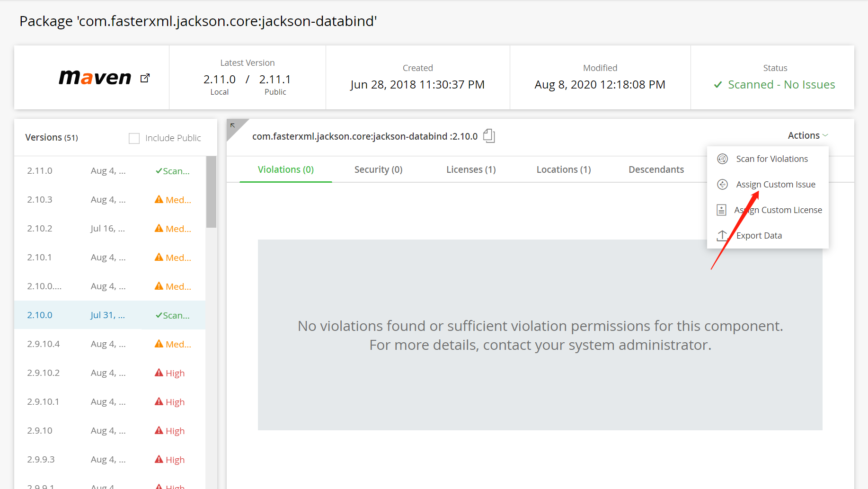
Task: Click the Scan for Violations icon
Action: pyautogui.click(x=722, y=159)
